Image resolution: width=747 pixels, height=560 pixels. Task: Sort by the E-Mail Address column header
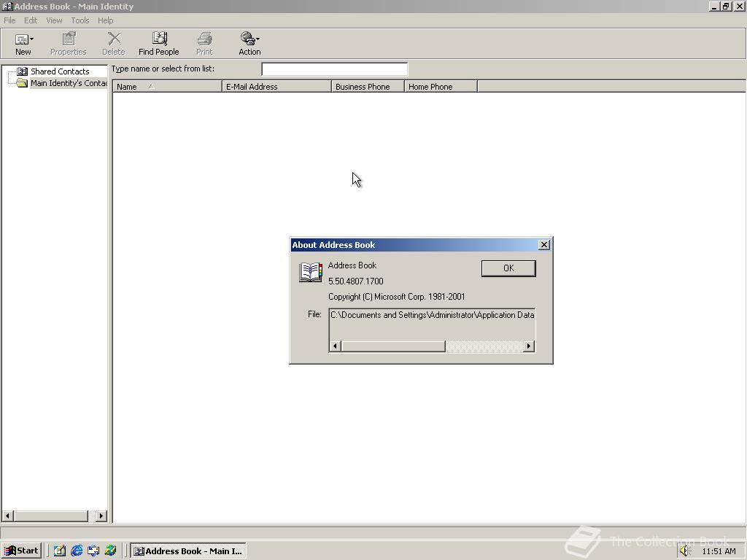point(276,87)
